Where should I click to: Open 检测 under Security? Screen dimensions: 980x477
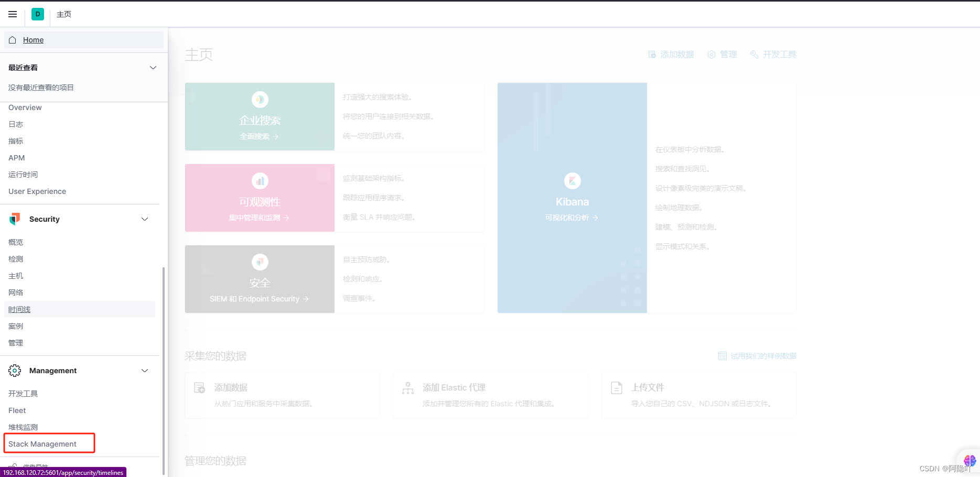click(x=16, y=259)
